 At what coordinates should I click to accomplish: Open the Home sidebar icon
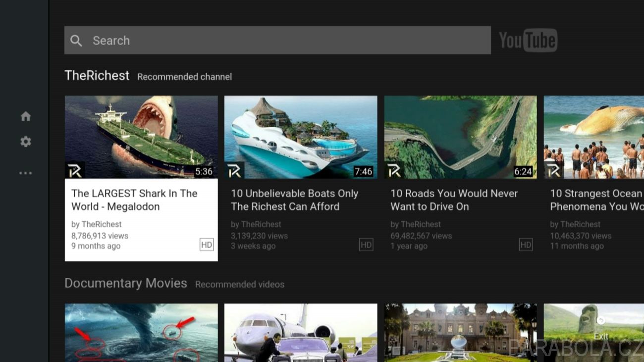26,116
